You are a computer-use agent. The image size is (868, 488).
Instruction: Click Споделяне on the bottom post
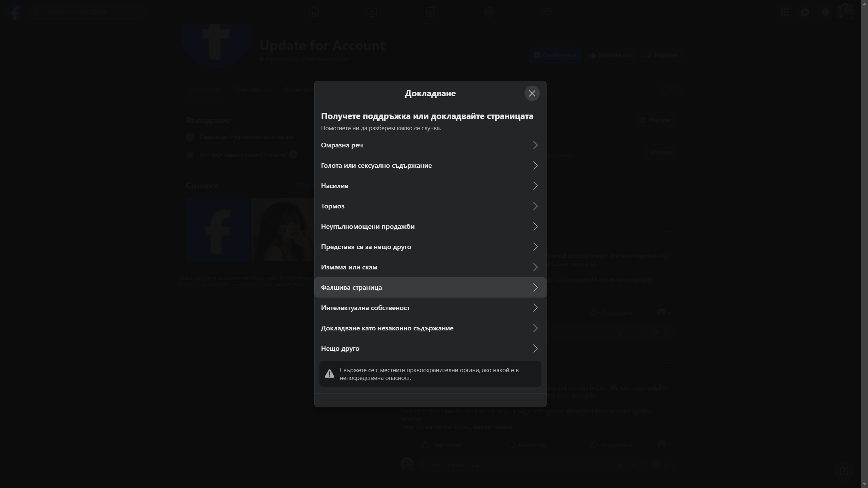click(x=611, y=445)
